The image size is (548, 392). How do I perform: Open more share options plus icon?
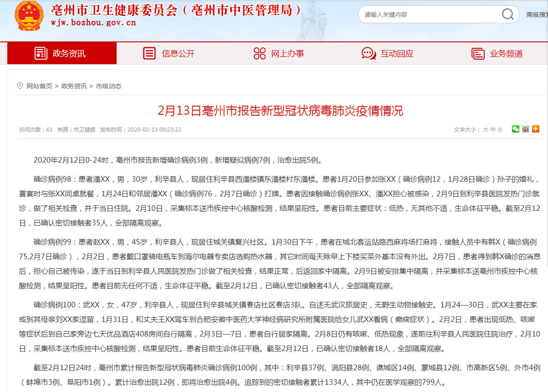point(536,129)
